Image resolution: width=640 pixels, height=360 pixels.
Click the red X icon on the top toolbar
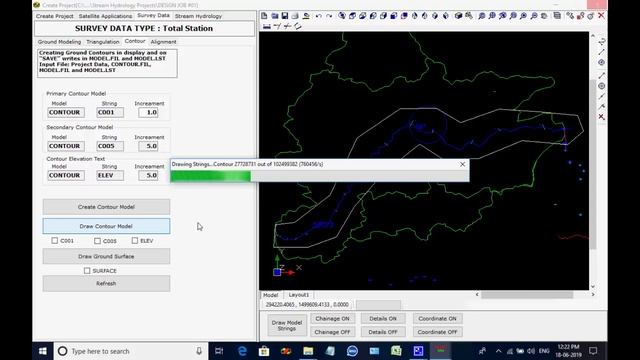(601, 16)
